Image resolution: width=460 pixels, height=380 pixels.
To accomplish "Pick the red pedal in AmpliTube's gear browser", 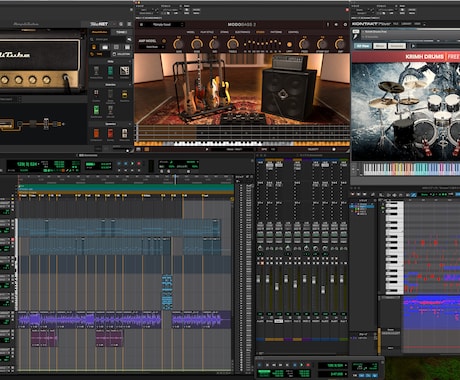I will [110, 133].
